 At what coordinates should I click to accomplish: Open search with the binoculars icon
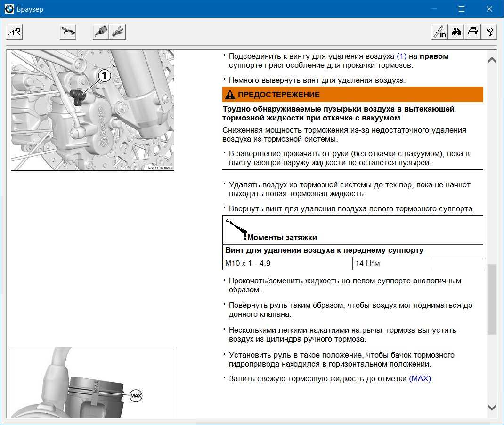pos(456,32)
